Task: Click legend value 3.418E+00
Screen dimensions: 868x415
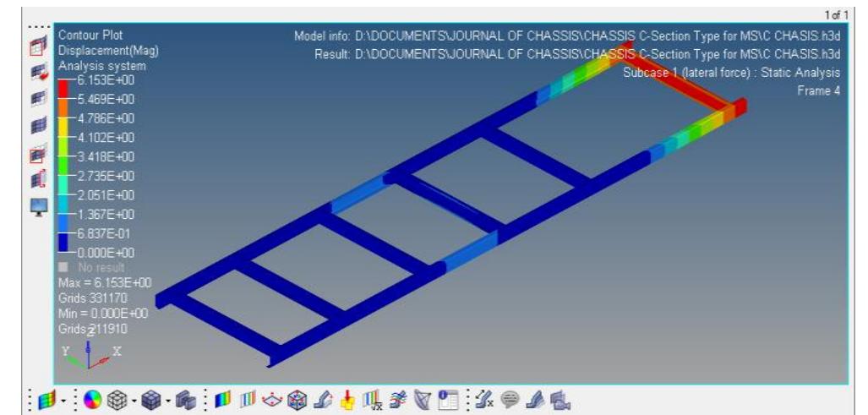Action: click(105, 157)
